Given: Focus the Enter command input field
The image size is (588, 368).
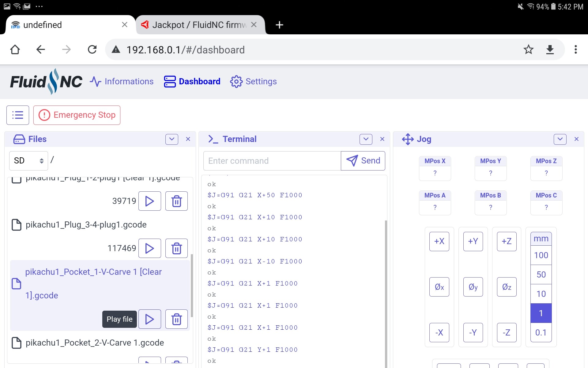Looking at the screenshot, I should click(272, 161).
